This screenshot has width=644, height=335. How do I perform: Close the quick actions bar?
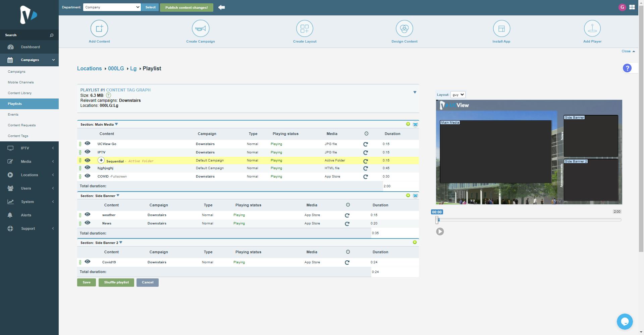[x=628, y=51]
